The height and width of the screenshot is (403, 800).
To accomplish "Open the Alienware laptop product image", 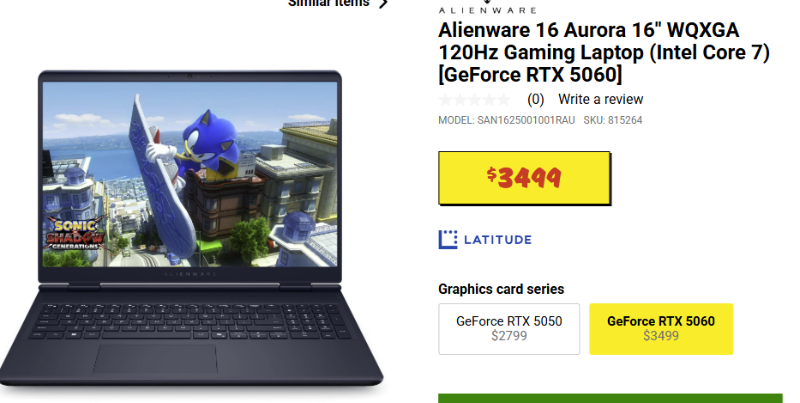I will (191, 228).
